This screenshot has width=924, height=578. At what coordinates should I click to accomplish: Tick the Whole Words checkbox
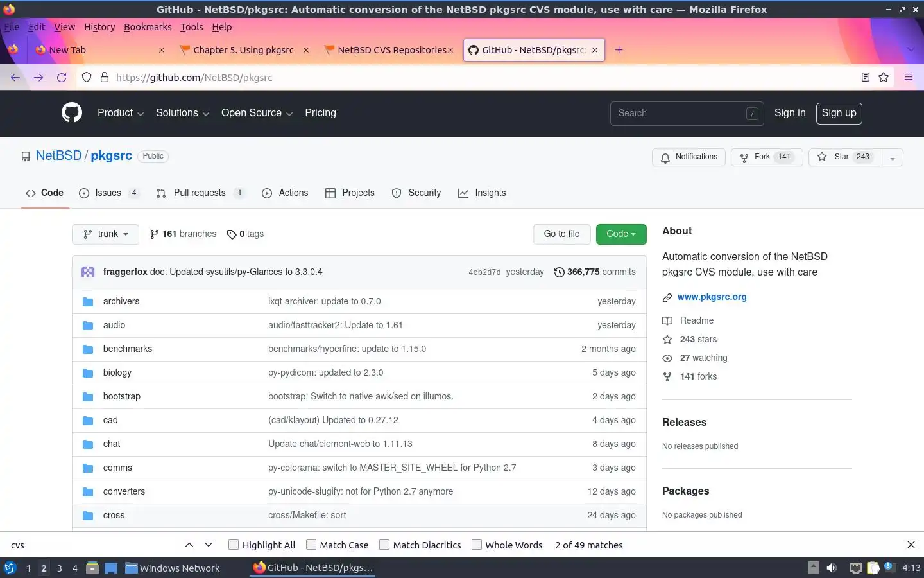tap(477, 545)
